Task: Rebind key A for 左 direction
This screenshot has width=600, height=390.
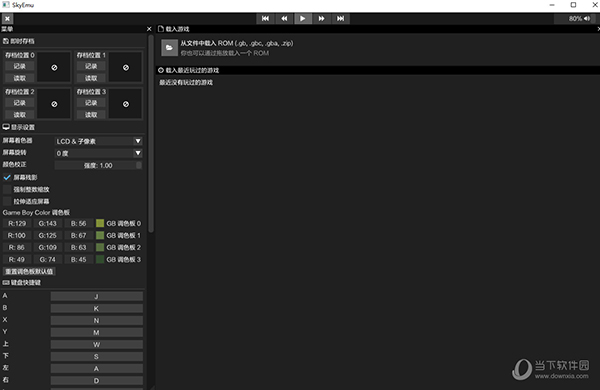Action: click(96, 369)
